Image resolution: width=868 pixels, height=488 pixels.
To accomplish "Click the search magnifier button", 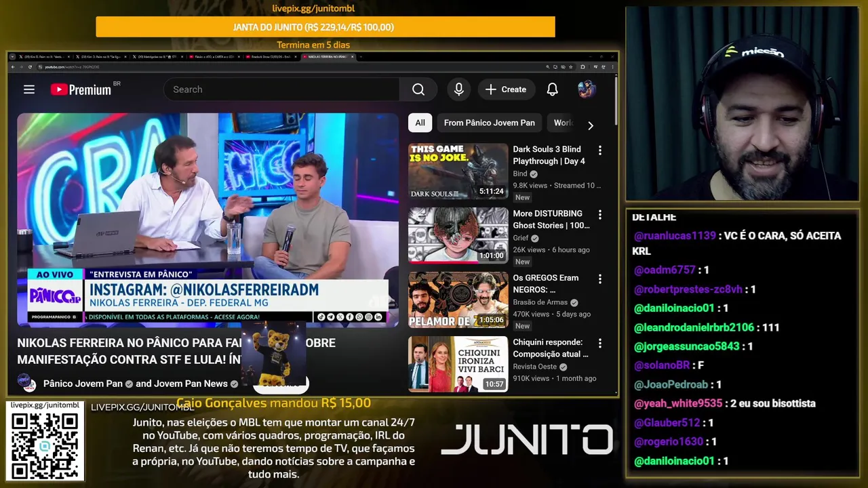I will point(418,89).
